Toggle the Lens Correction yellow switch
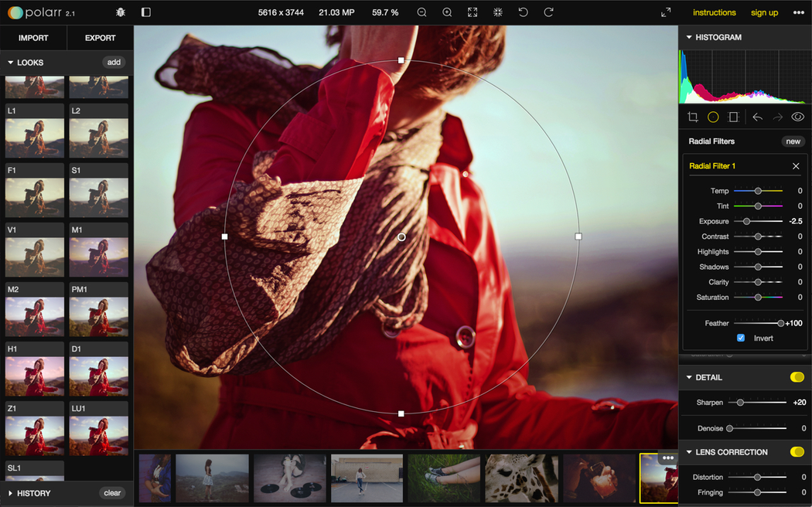Image resolution: width=812 pixels, height=507 pixels. coord(797,452)
